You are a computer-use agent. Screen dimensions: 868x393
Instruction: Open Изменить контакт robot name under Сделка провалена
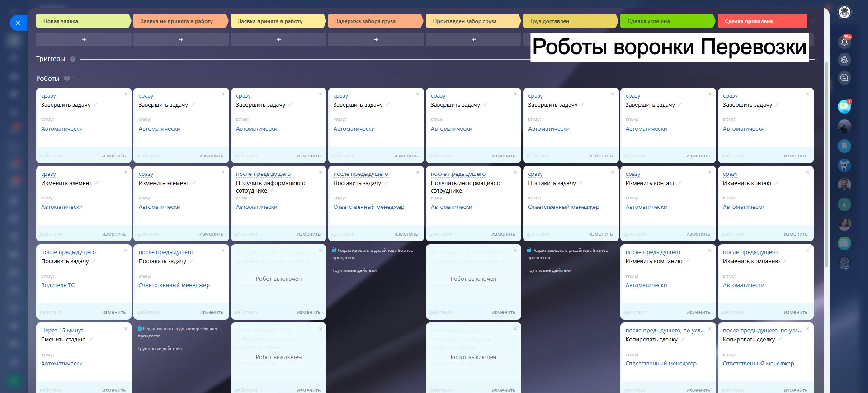tap(747, 183)
